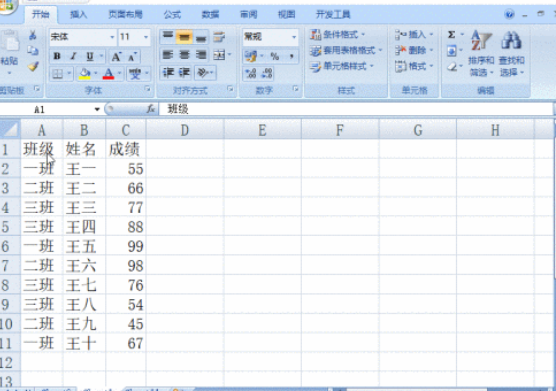The image size is (556, 391).
Task: Open text orientation icon
Action: [203, 73]
